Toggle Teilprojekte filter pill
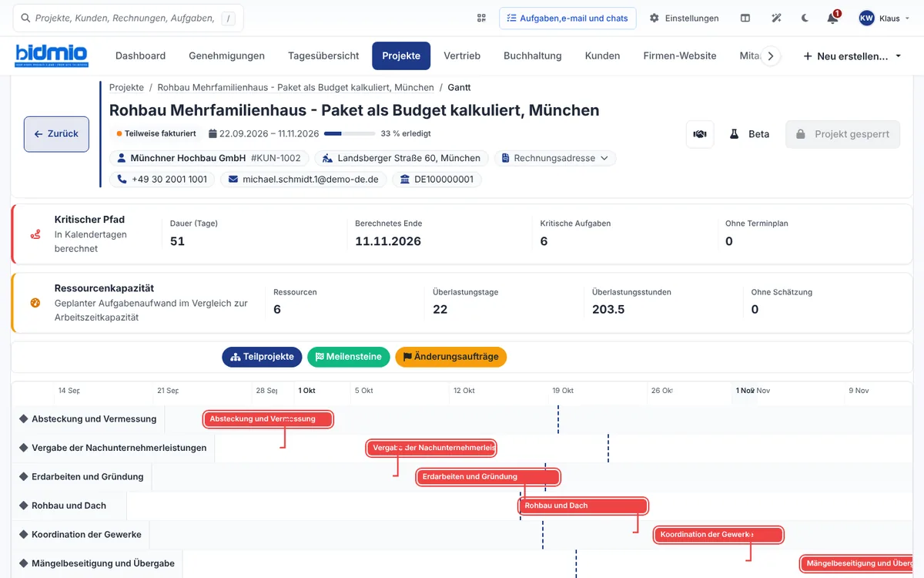Image resolution: width=924 pixels, height=578 pixels. tap(262, 357)
